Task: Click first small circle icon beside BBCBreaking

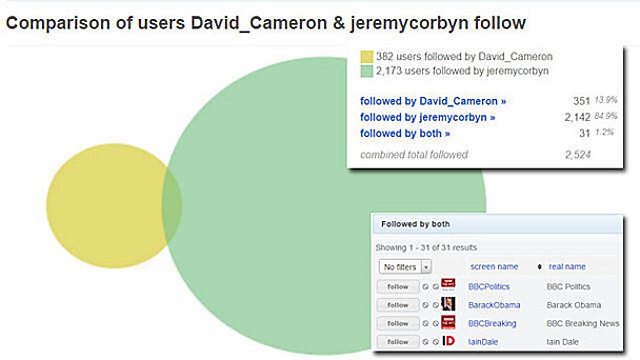Action: (425, 324)
